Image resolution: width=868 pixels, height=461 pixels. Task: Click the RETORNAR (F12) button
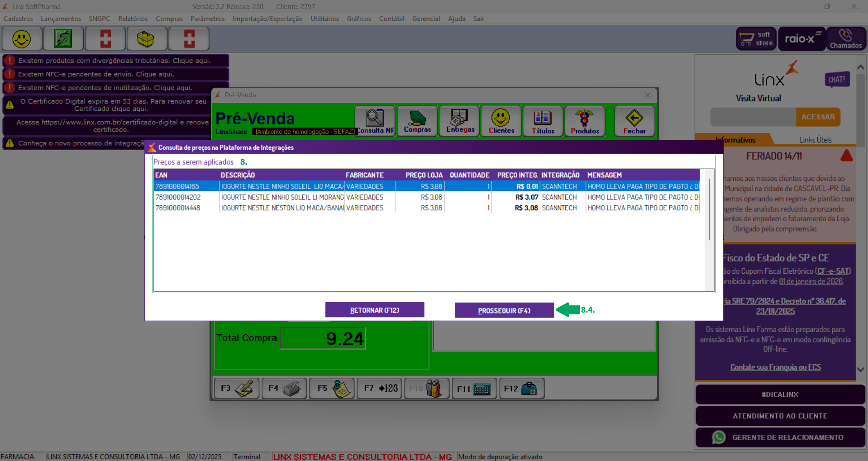(375, 310)
